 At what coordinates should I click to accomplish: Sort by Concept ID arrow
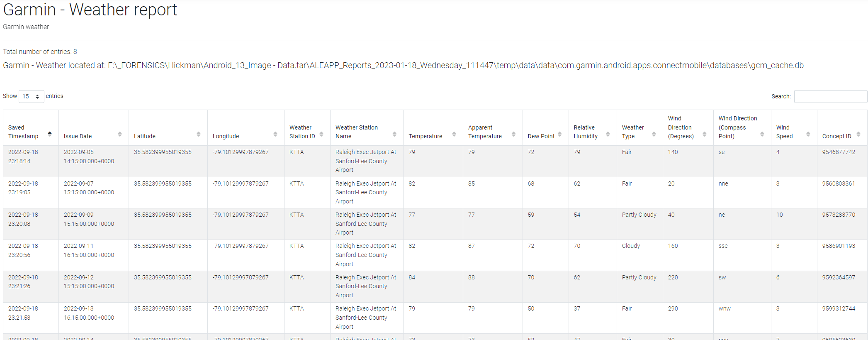tap(858, 134)
